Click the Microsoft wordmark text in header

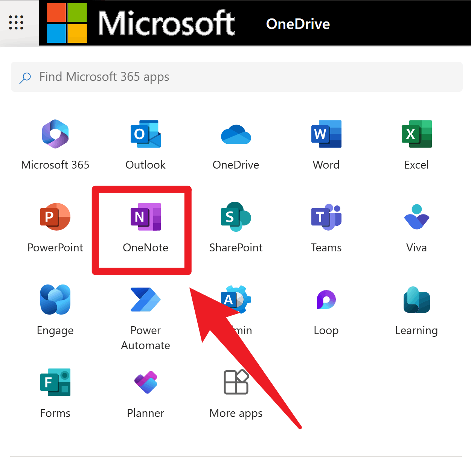tap(166, 23)
